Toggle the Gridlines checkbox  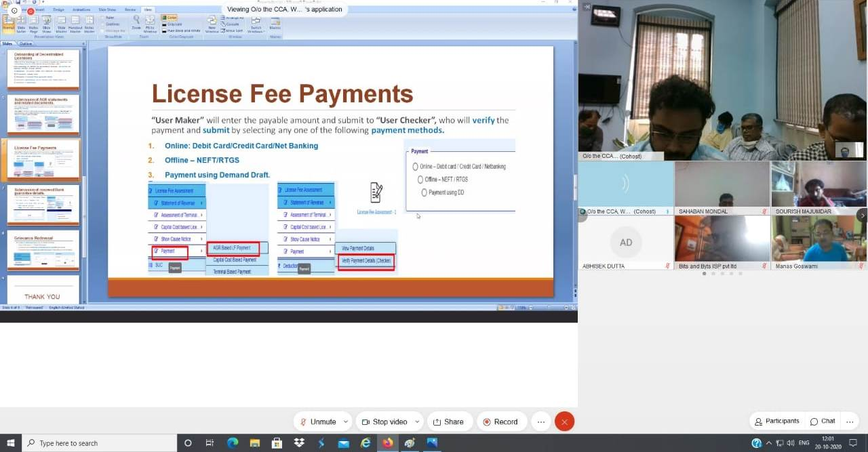click(x=102, y=24)
